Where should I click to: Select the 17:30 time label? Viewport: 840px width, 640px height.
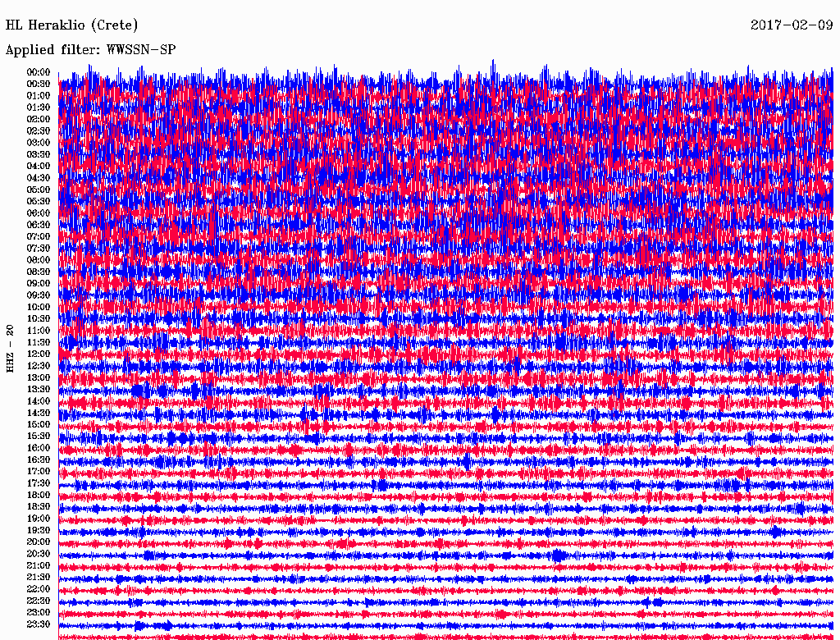point(39,483)
